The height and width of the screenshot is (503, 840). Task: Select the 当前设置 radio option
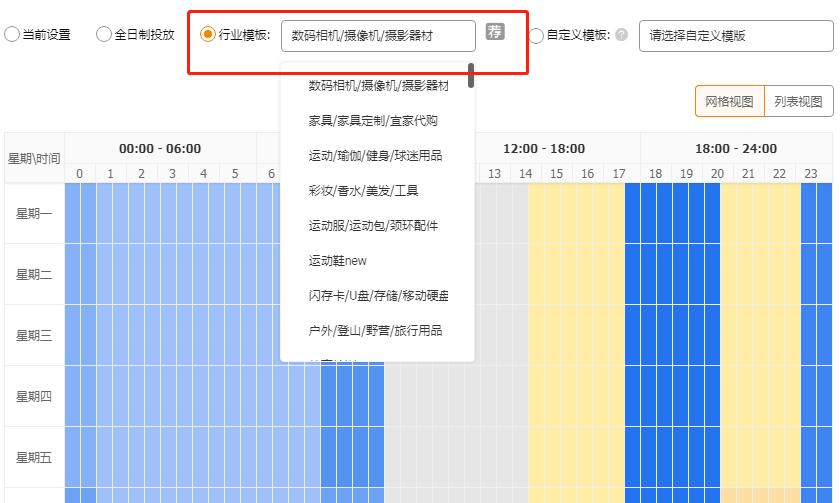(x=12, y=35)
